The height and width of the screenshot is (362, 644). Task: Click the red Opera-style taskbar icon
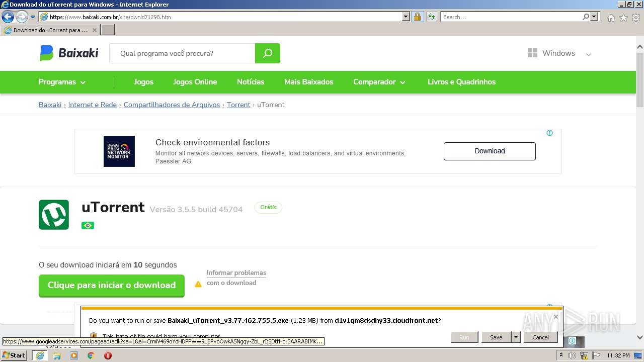(108, 355)
